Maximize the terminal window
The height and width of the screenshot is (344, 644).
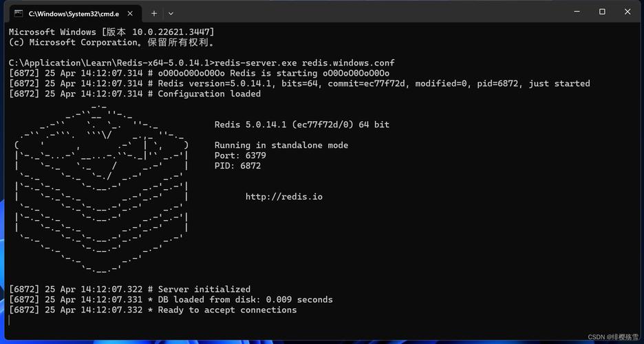pyautogui.click(x=602, y=12)
